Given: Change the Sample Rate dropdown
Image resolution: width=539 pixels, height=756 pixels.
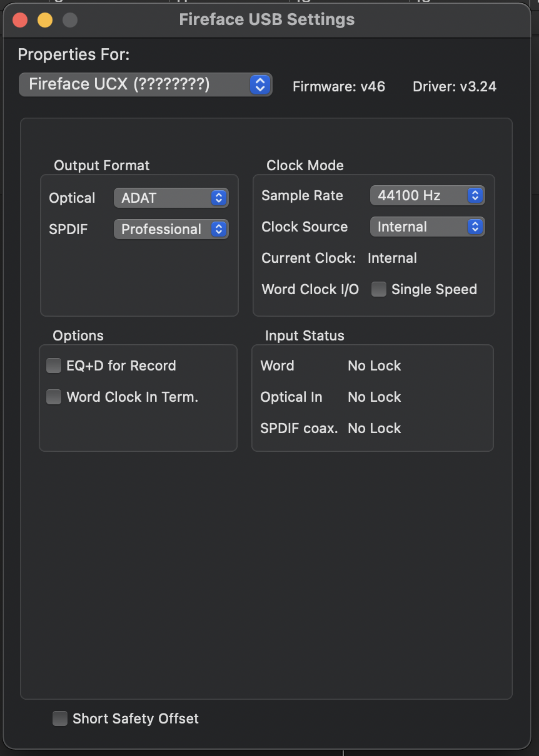Looking at the screenshot, I should point(427,195).
